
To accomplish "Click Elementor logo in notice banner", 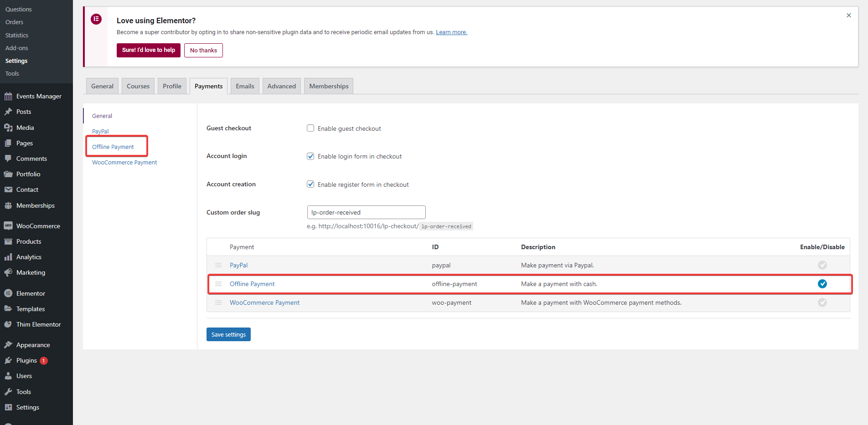I will 96,19.
